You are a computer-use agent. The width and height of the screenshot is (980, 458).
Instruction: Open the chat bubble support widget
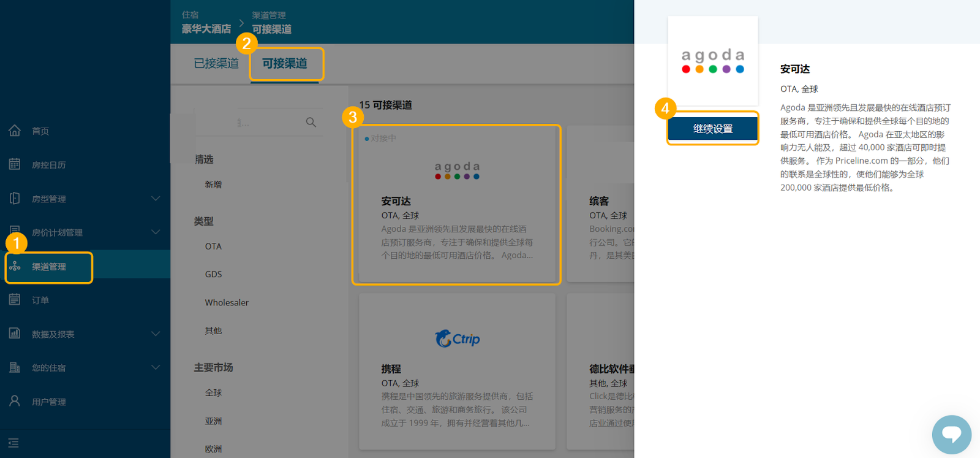[952, 435]
